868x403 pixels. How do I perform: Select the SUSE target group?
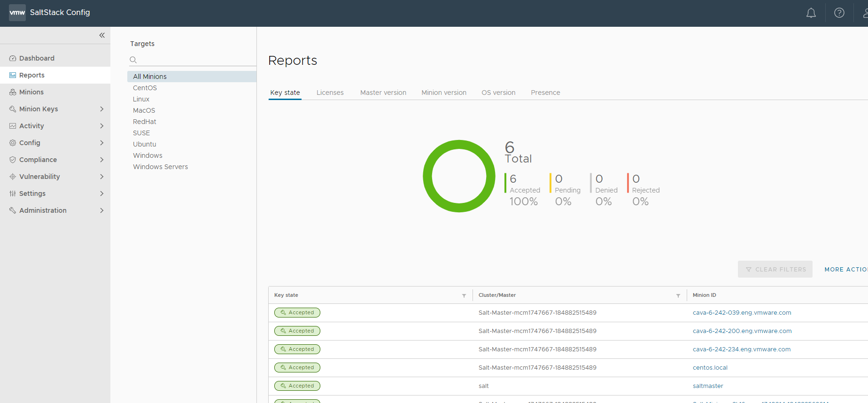141,133
